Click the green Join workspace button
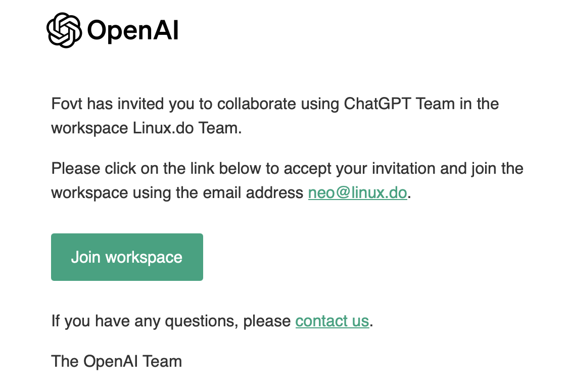The width and height of the screenshot is (567, 392). [127, 257]
